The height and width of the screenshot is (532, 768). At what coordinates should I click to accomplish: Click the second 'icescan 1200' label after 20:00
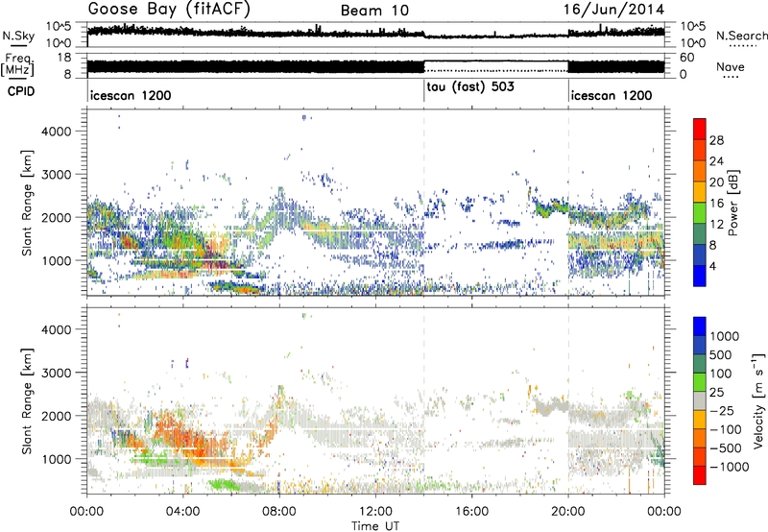coord(612,95)
